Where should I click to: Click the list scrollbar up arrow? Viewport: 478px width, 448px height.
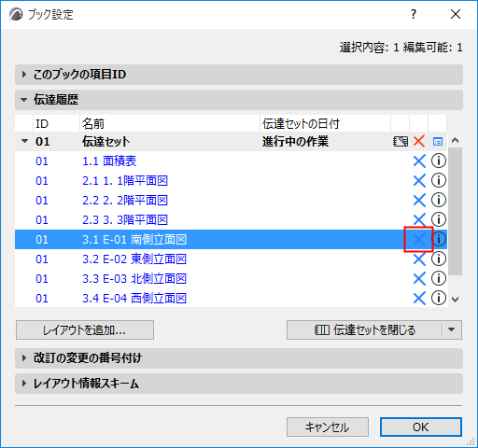pyautogui.click(x=455, y=141)
